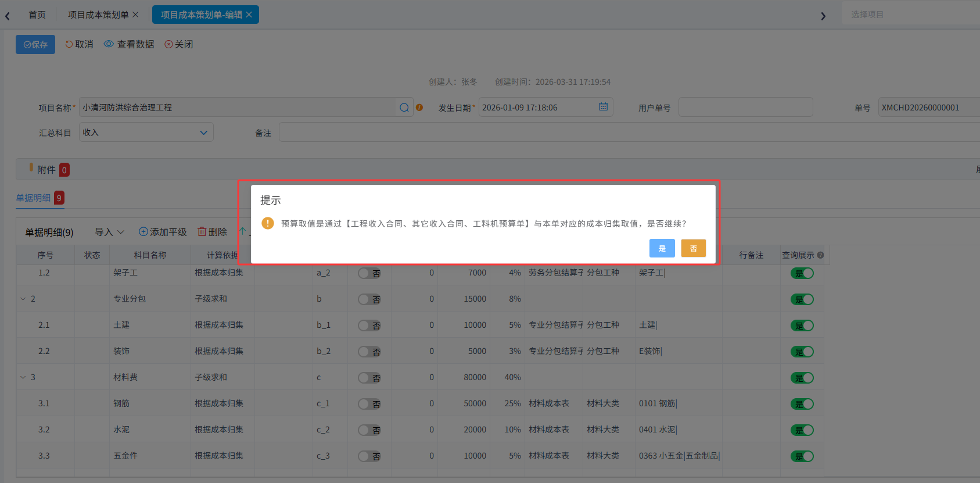Click the 选择项目 input field
The image size is (980, 483).
pyautogui.click(x=911, y=15)
